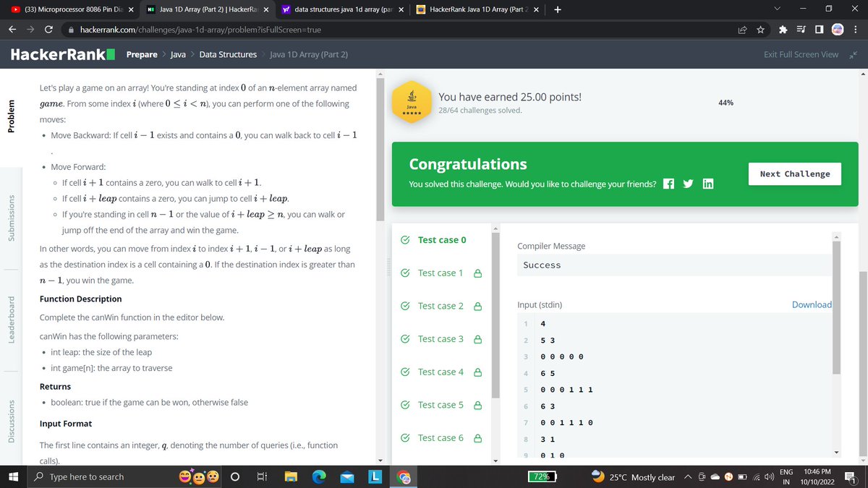868x488 pixels.
Task: Select Test case 2 result
Action: 441,307
